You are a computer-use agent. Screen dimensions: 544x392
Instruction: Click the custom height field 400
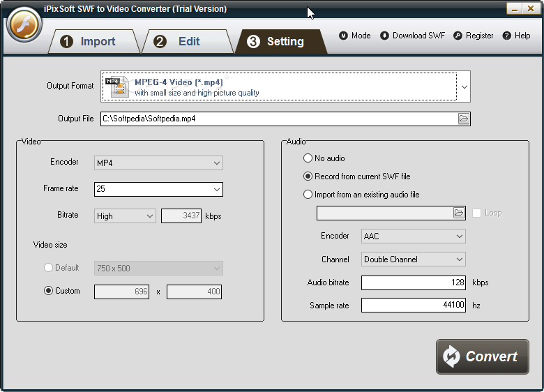tap(194, 292)
